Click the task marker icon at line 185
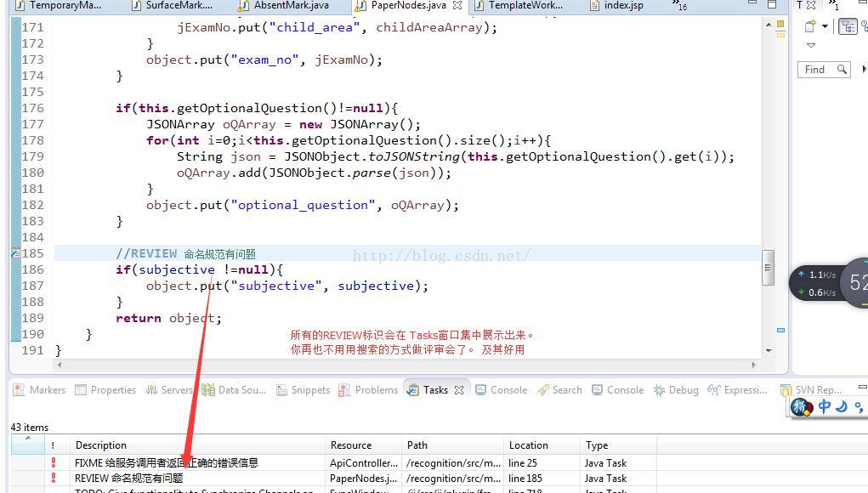 pyautogui.click(x=15, y=253)
